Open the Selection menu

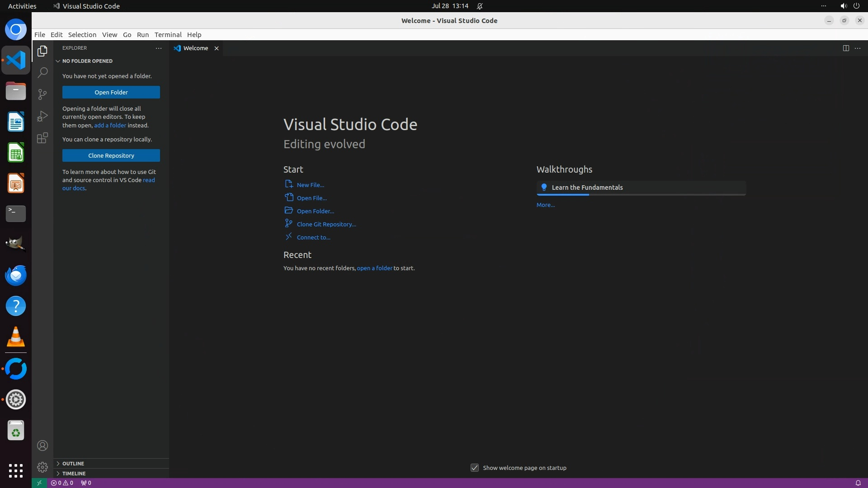click(x=82, y=35)
